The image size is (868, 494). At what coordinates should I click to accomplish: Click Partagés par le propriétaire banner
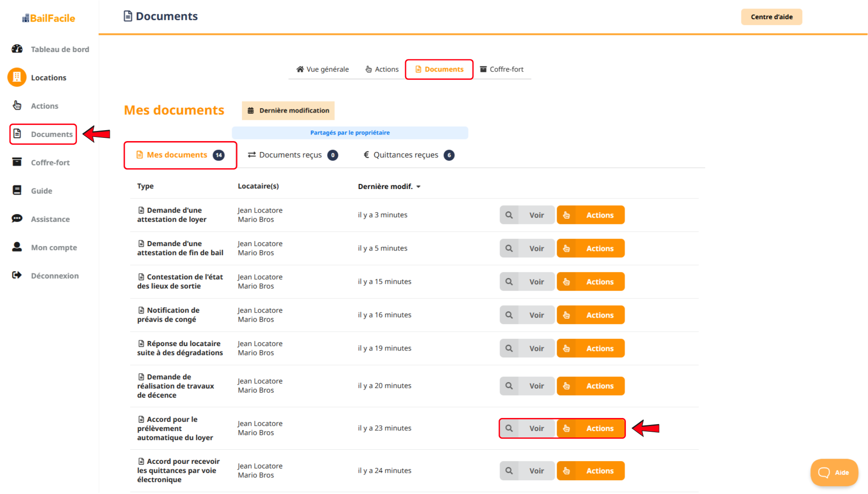[349, 133]
